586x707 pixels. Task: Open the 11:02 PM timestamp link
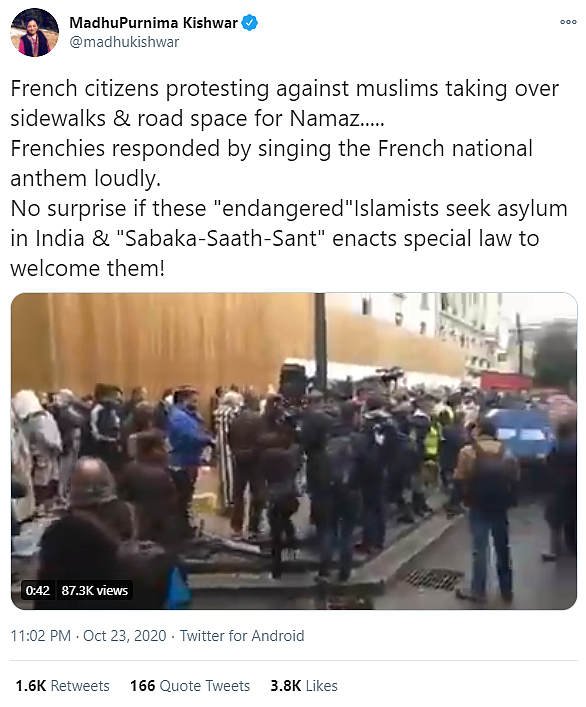[x=41, y=636]
